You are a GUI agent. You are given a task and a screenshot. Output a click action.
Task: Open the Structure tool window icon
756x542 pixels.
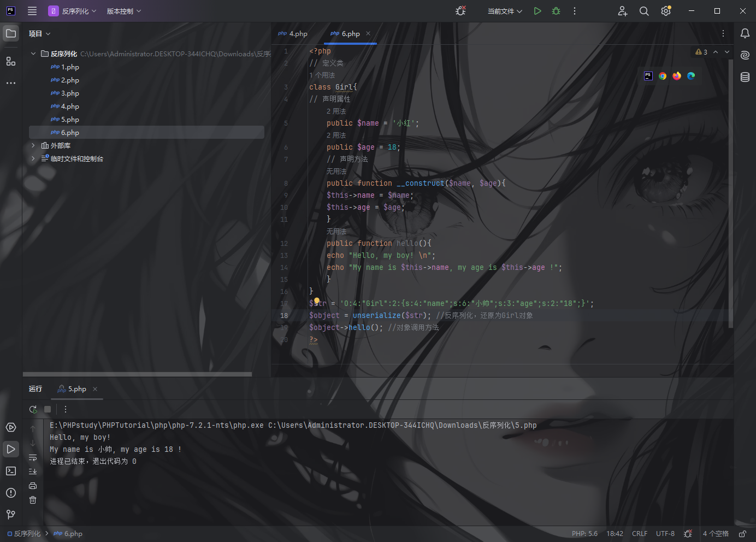pos(11,61)
